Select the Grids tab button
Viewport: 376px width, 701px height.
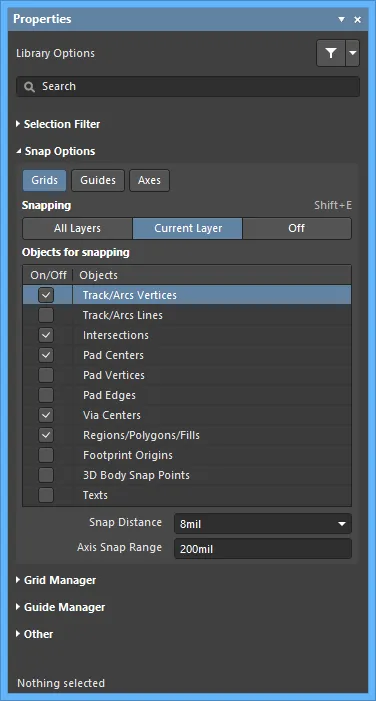coord(45,181)
